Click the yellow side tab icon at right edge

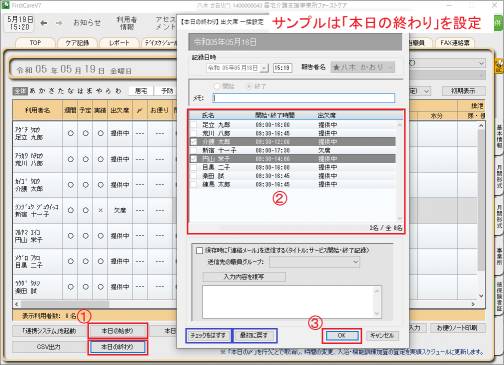pos(499,65)
